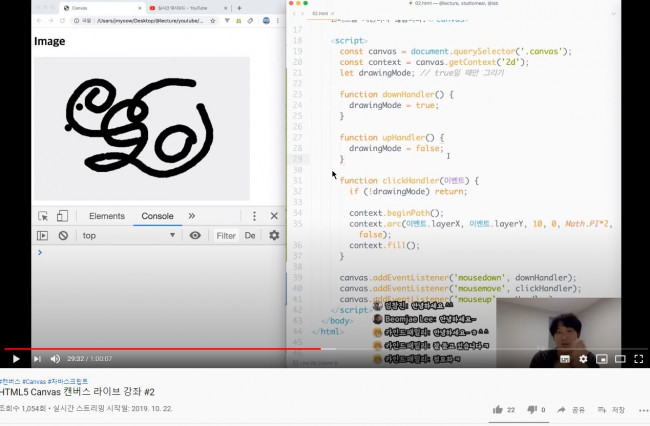Go back in recorded Chrome window
The width and height of the screenshot is (650, 426).
pyautogui.click(x=39, y=20)
